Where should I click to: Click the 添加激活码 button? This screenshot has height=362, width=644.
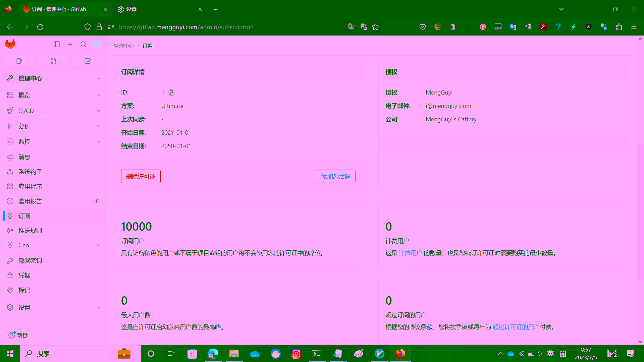335,176
